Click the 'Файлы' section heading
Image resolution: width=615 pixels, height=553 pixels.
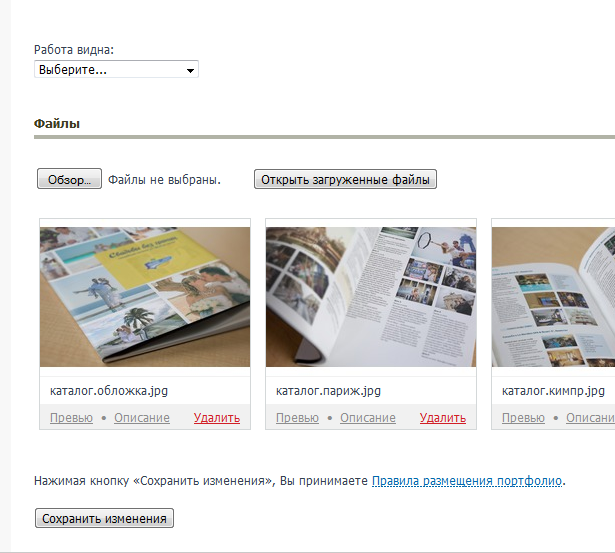[x=57, y=124]
